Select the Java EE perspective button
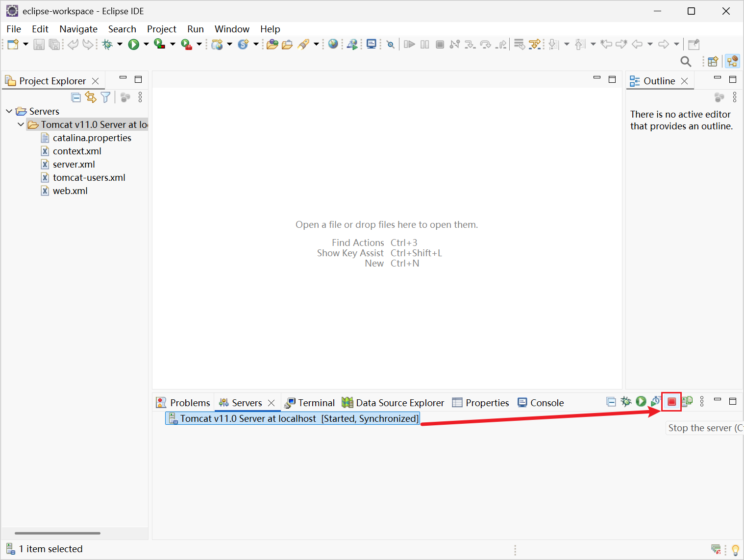The width and height of the screenshot is (744, 560). (732, 61)
